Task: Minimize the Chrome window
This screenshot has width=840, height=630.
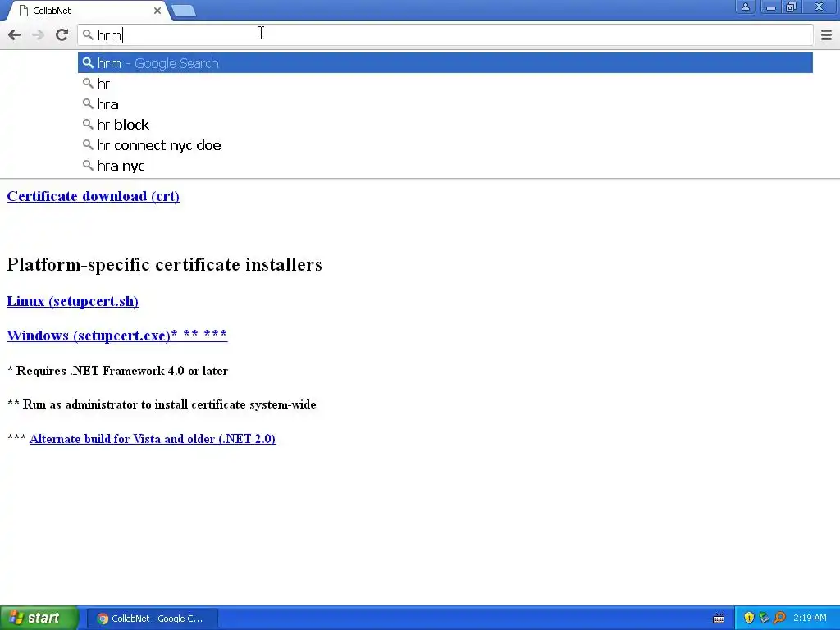Action: click(770, 7)
